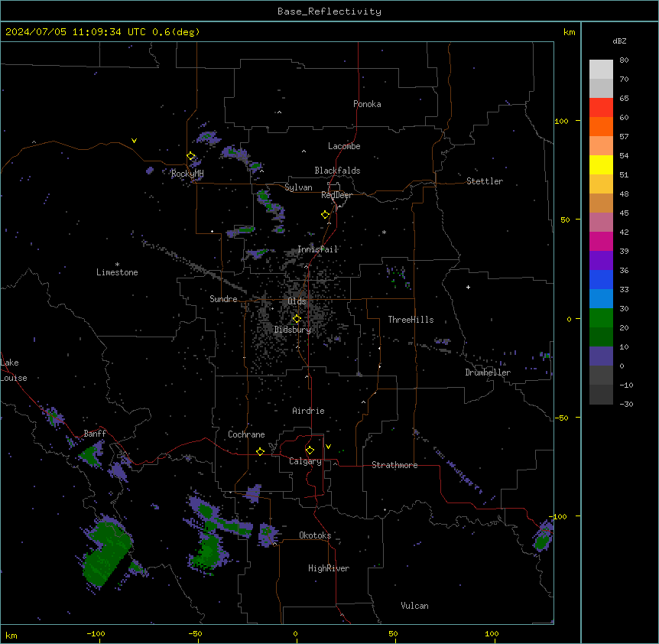
Task: Select the Okotoks label
Action: tap(315, 535)
